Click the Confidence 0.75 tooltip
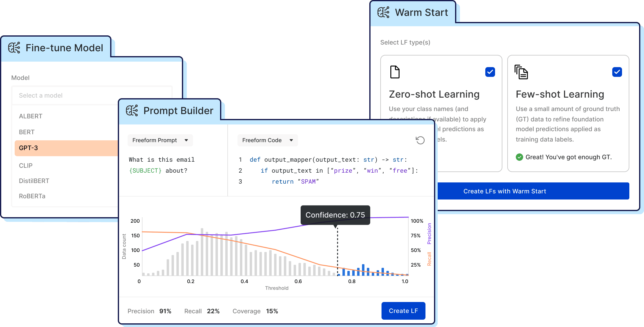The height and width of the screenshot is (327, 644). pyautogui.click(x=335, y=215)
